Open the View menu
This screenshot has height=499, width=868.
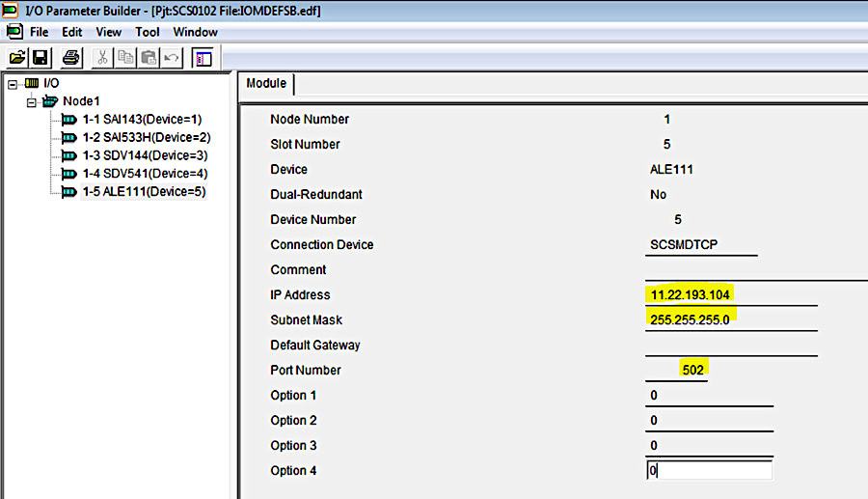(108, 32)
